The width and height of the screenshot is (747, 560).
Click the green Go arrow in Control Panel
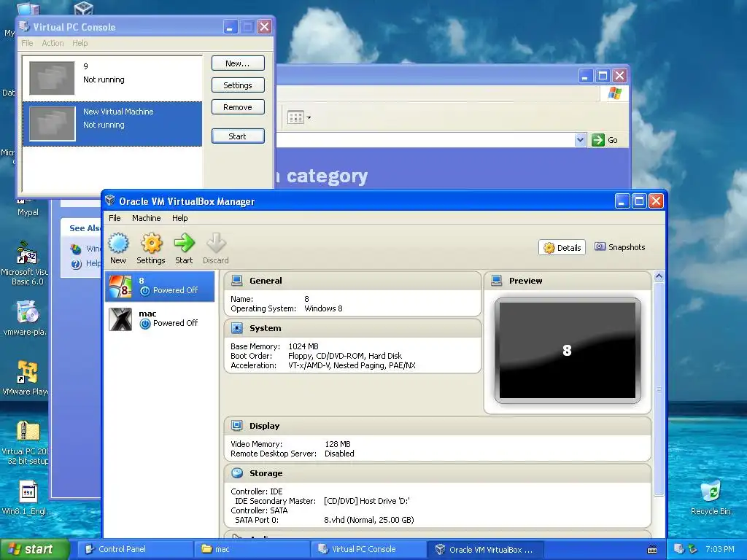[598, 140]
